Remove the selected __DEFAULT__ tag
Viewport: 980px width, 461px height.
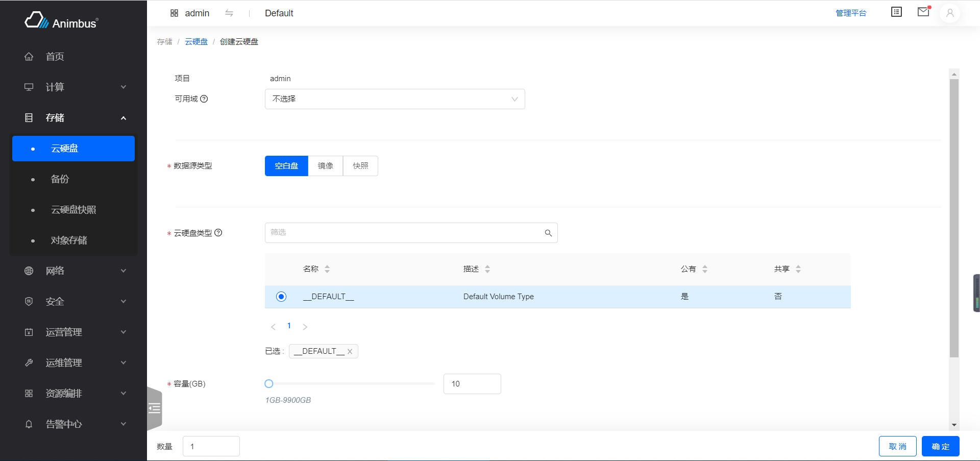350,351
